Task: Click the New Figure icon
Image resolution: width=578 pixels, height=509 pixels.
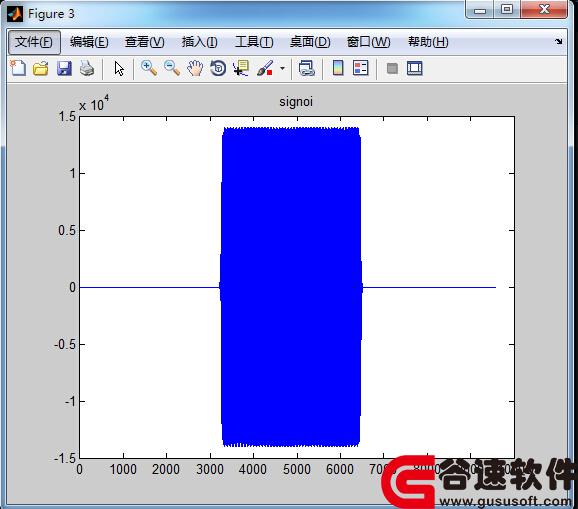Action: pyautogui.click(x=18, y=69)
